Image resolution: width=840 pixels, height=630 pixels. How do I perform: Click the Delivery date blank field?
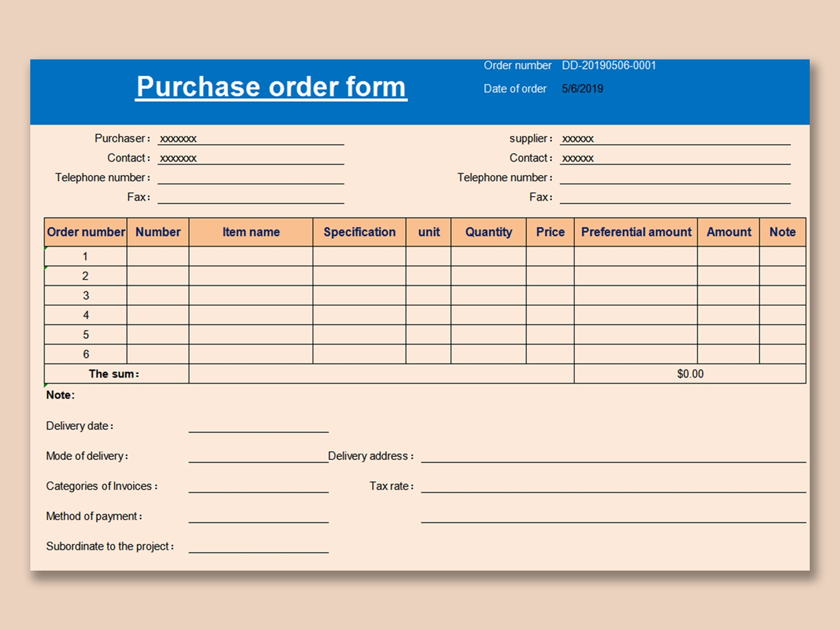point(258,426)
